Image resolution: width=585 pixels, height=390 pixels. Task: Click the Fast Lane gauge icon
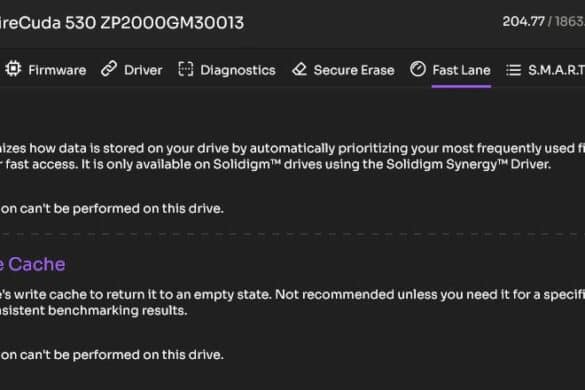417,69
